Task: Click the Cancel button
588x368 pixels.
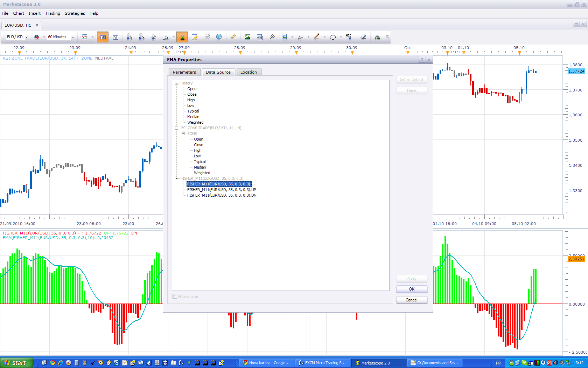Action: click(412, 300)
